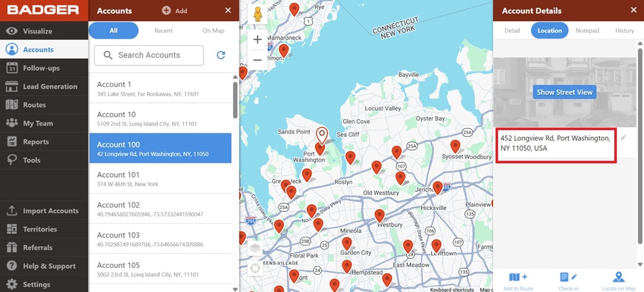Click the red pin near Jericho
644x292 pixels.
(438, 187)
